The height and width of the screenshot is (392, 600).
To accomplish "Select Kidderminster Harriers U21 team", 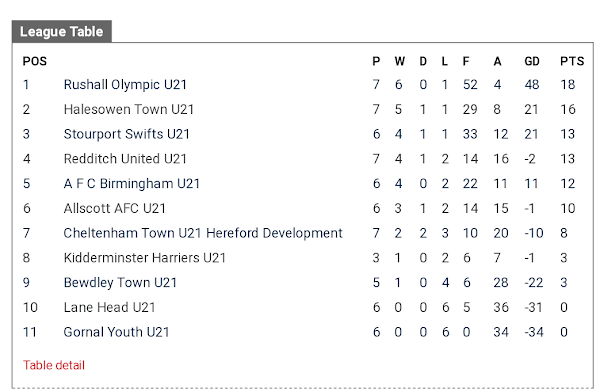I will click(x=145, y=258).
